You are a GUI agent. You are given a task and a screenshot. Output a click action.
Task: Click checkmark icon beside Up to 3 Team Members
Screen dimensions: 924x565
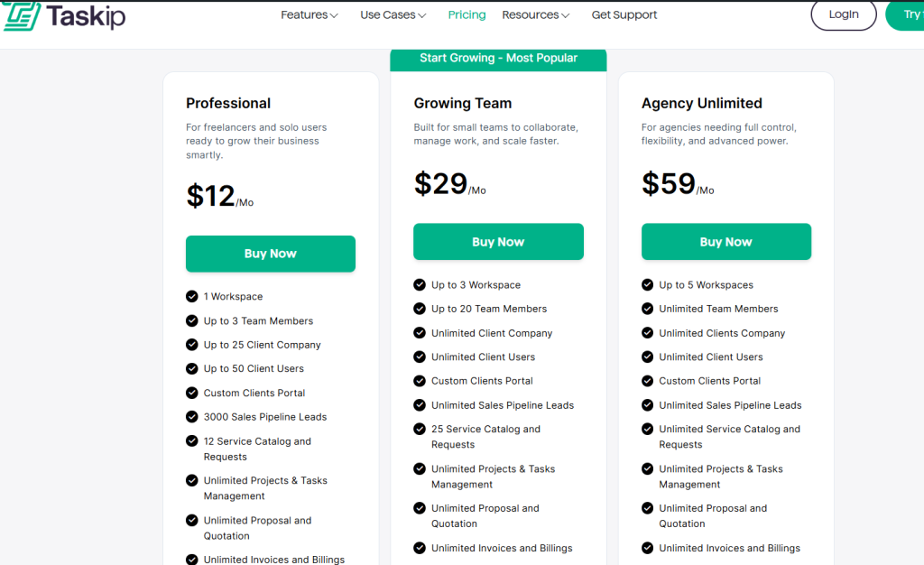[191, 320]
